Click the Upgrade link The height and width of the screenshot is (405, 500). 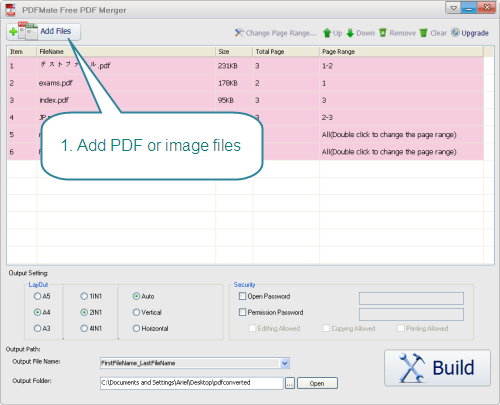click(470, 33)
